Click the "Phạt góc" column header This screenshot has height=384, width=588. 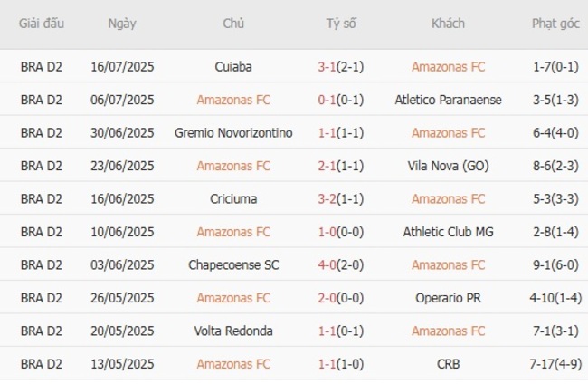(555, 24)
